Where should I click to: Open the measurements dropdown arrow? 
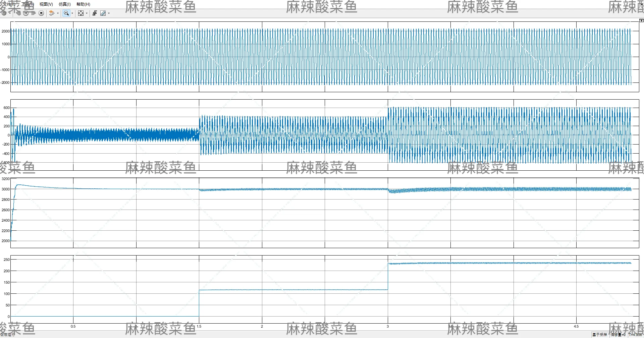pyautogui.click(x=109, y=13)
